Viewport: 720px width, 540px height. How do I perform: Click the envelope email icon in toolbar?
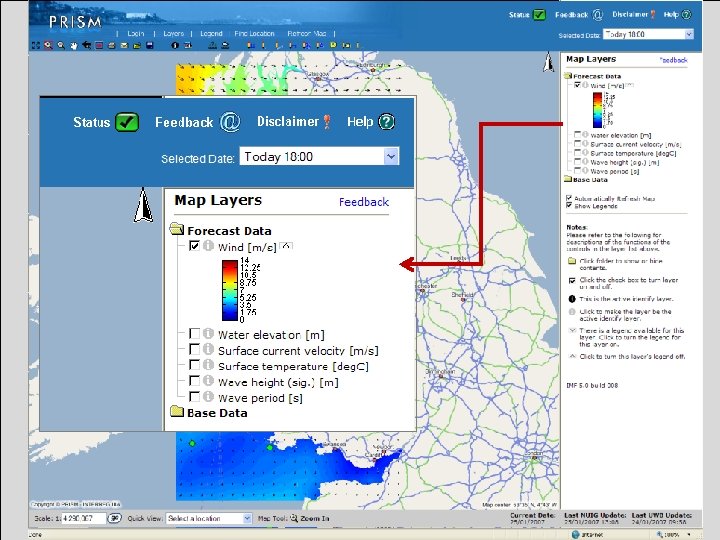pyautogui.click(x=124, y=45)
